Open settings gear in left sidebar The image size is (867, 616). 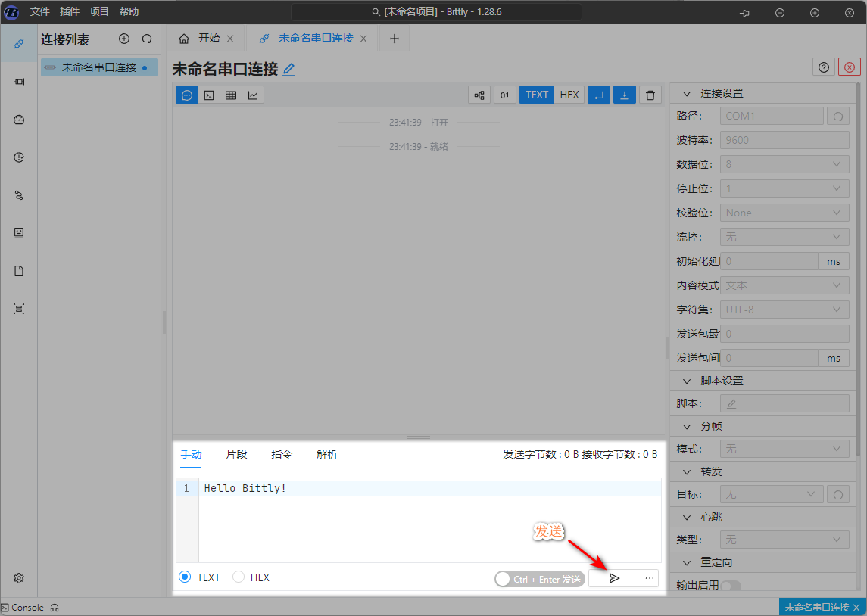tap(19, 578)
